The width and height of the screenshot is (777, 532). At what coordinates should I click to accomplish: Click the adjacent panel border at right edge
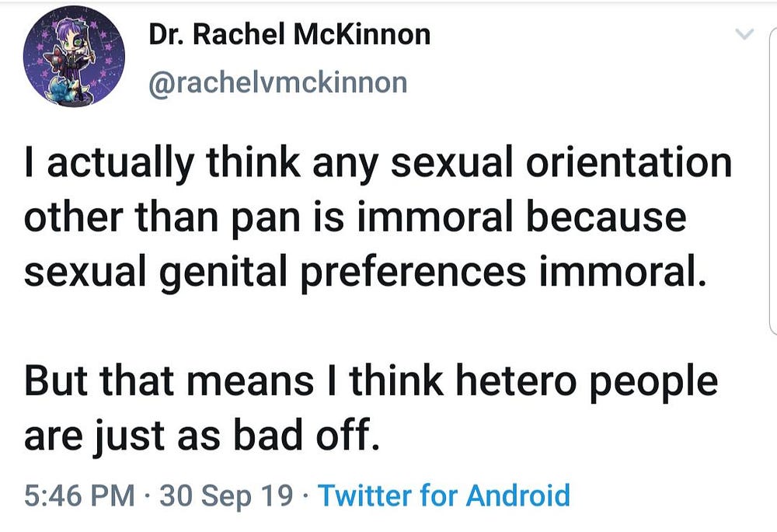(773, 181)
